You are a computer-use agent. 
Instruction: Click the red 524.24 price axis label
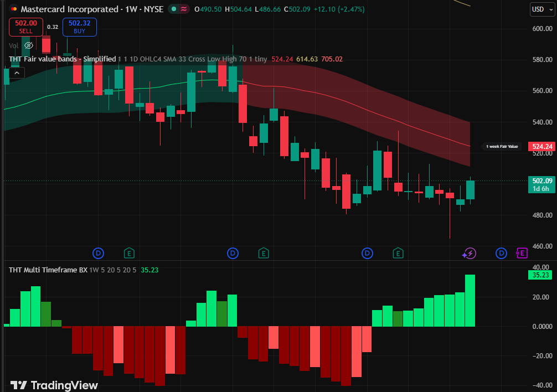(x=542, y=146)
